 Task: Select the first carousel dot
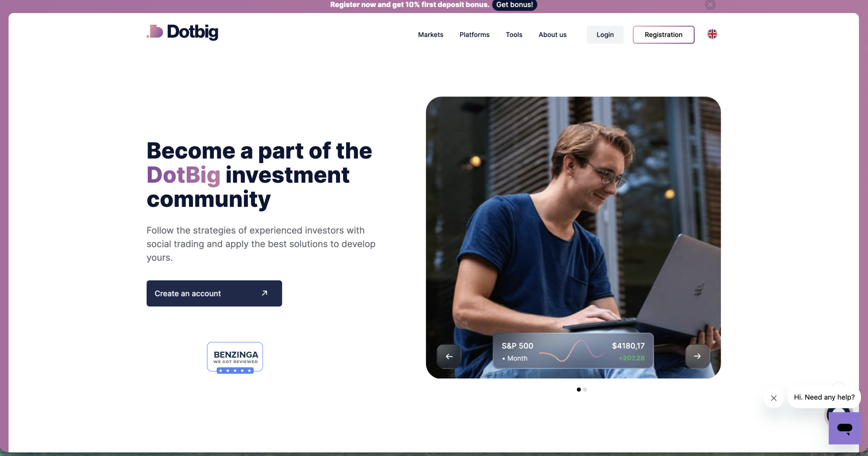point(579,390)
